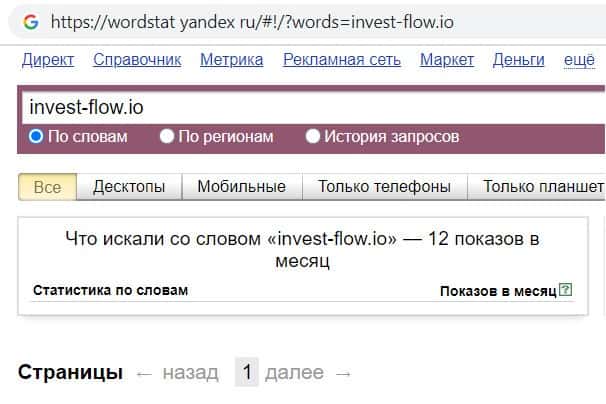This screenshot has height=404, width=606.
Task: Open the Директ link
Action: 48,60
